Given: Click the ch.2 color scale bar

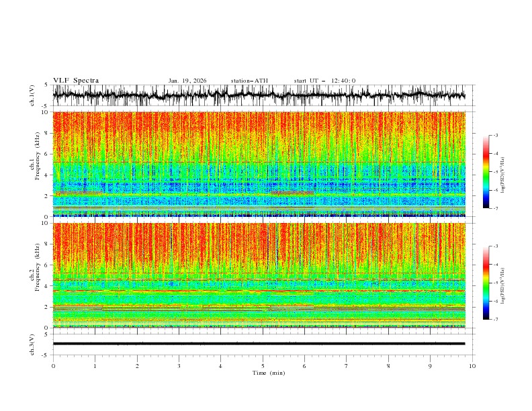Looking at the screenshot, I should [486, 283].
